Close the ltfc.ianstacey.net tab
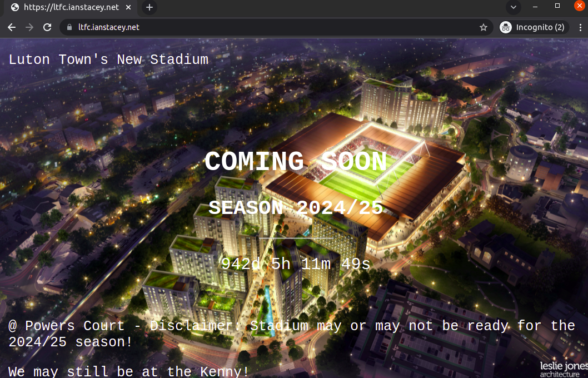This screenshot has height=378, width=588. point(128,7)
